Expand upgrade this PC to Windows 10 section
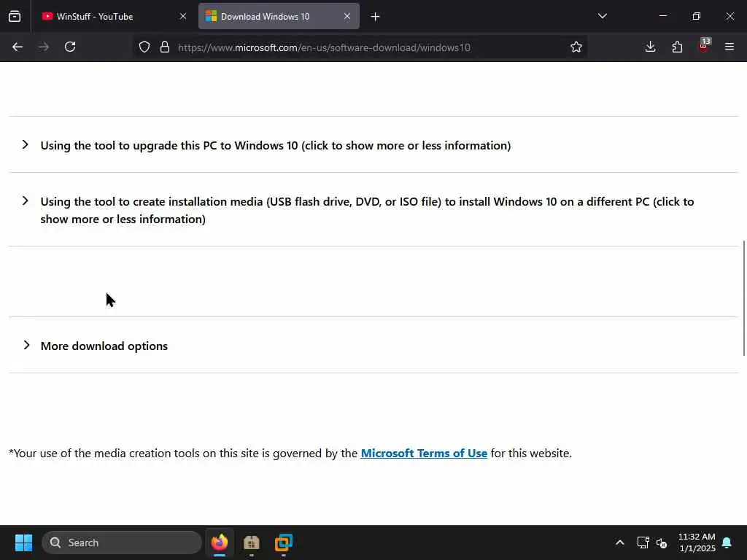 click(26, 145)
